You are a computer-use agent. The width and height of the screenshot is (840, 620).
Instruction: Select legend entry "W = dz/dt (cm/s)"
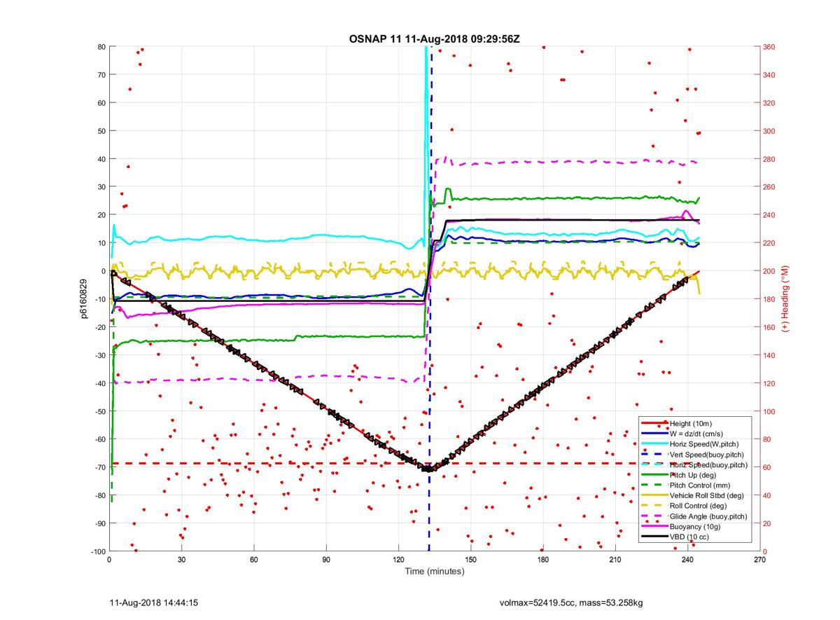point(696,434)
